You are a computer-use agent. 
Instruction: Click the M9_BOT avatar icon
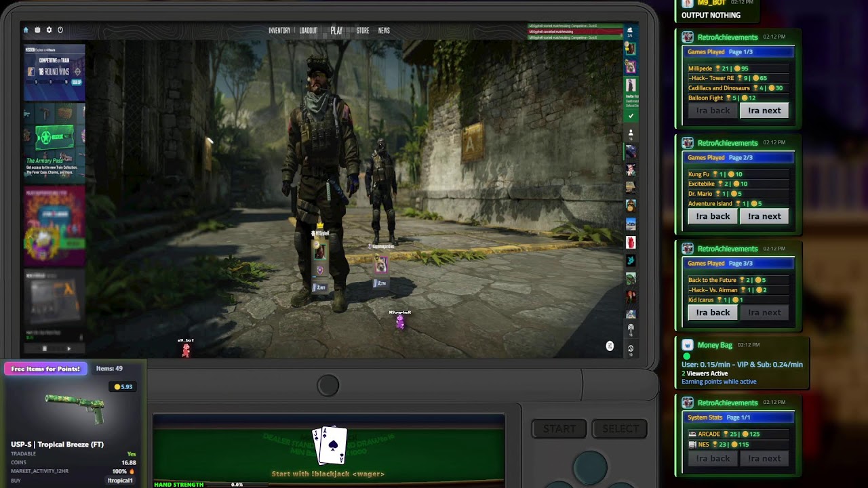(688, 3)
